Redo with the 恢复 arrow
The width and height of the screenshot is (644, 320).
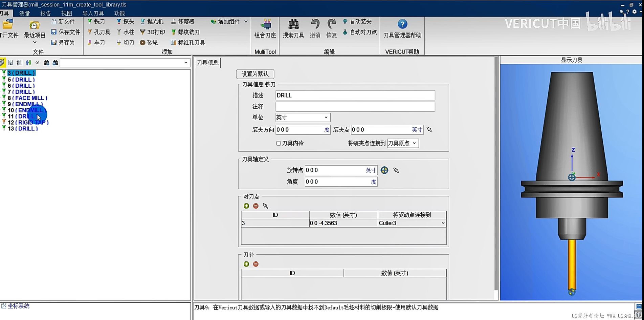point(332,28)
